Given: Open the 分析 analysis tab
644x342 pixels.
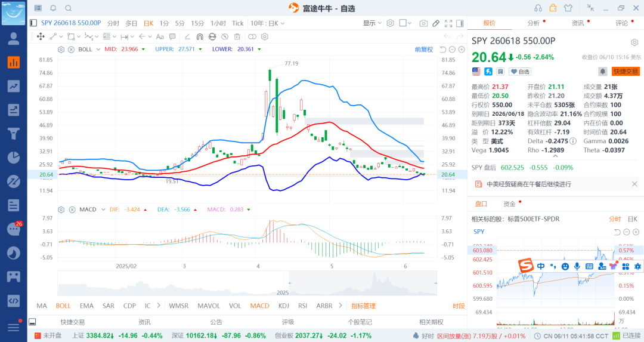Looking at the screenshot, I should point(534,23).
